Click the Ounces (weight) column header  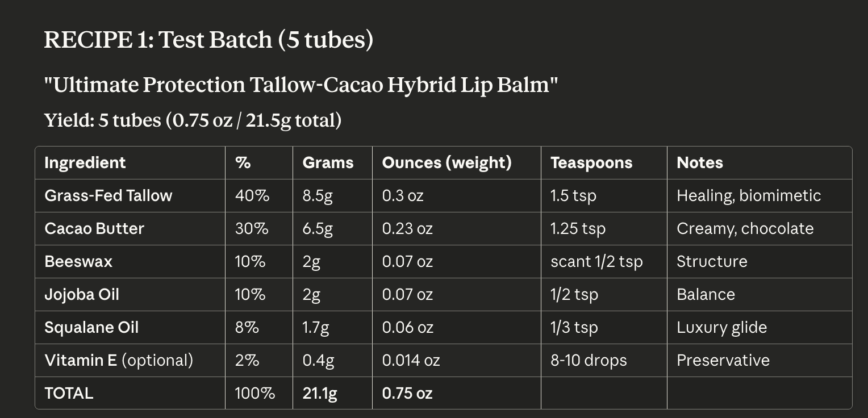446,163
